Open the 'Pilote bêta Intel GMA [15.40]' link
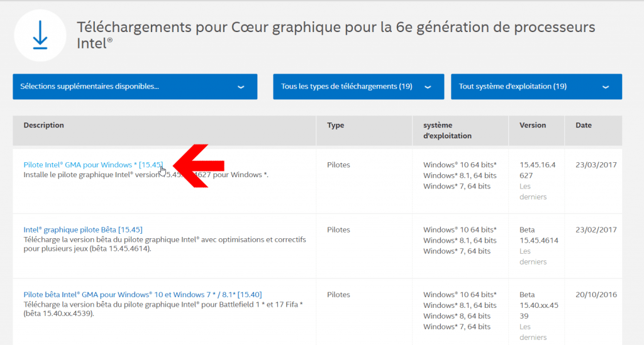This screenshot has height=345, width=644. click(143, 295)
